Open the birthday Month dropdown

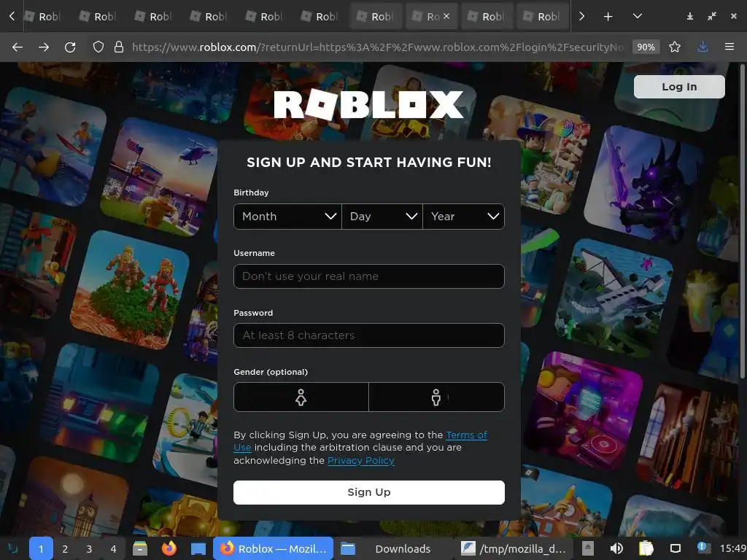[x=287, y=217]
